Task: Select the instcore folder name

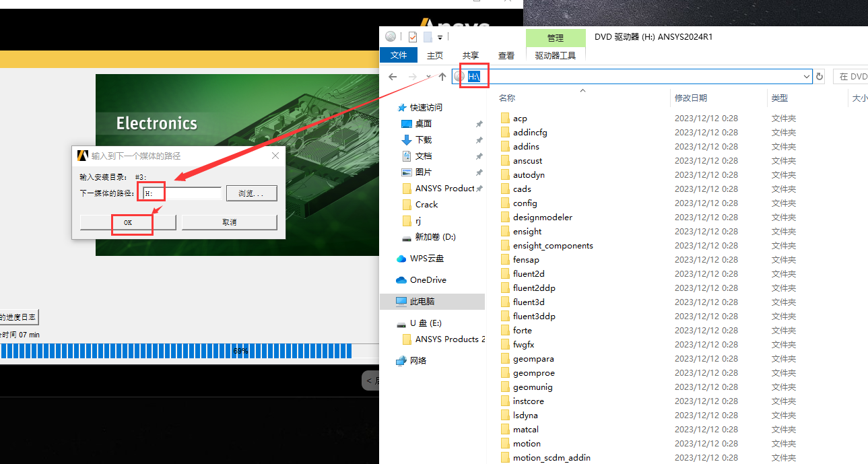Action: point(529,401)
